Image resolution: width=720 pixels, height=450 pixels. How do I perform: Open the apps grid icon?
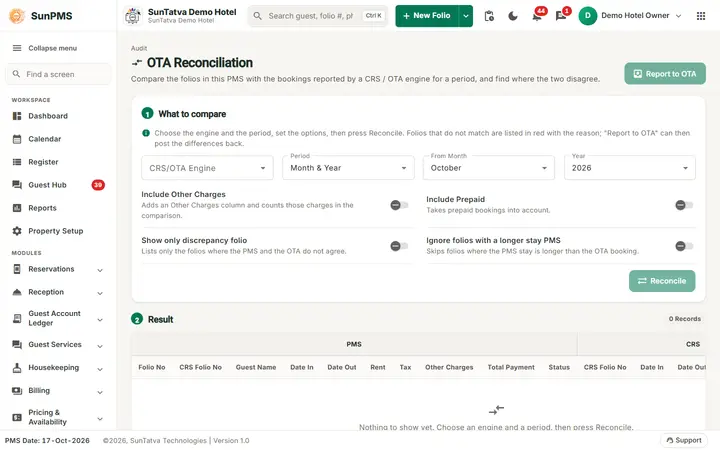(x=701, y=16)
